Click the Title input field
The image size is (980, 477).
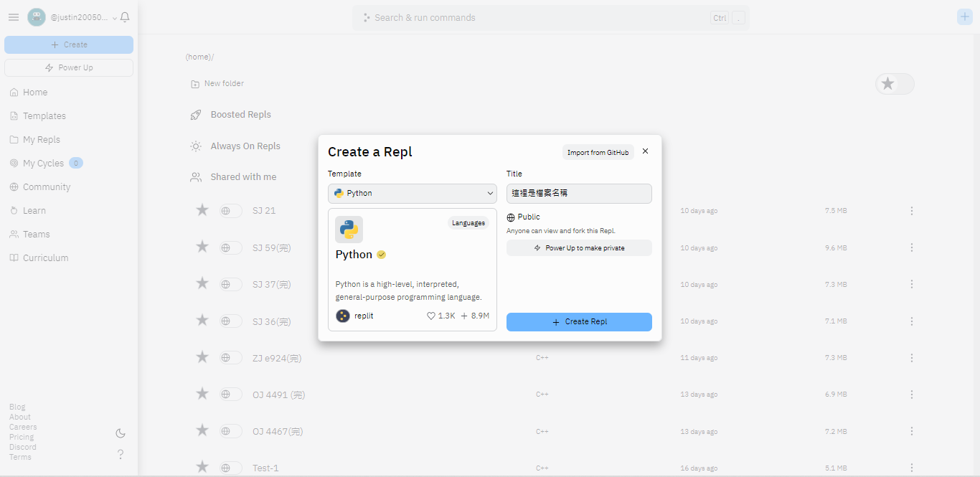point(579,194)
